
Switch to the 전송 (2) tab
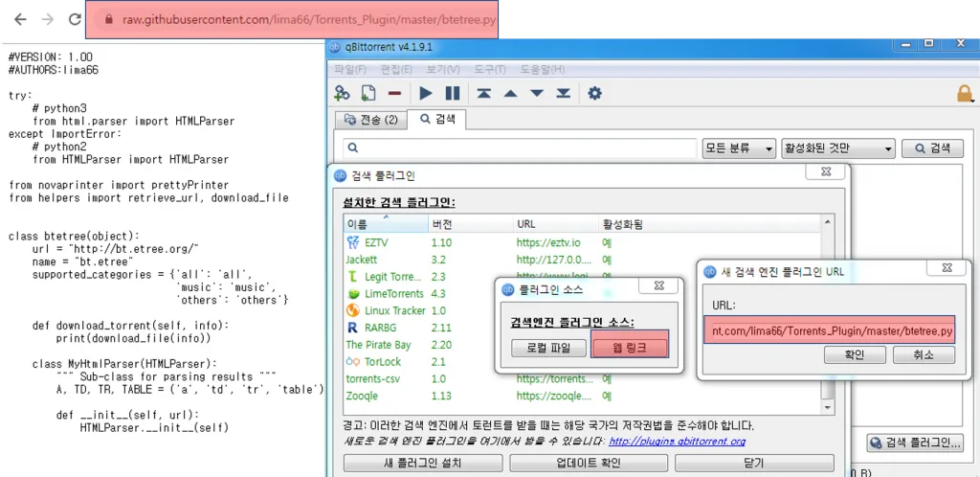(370, 120)
